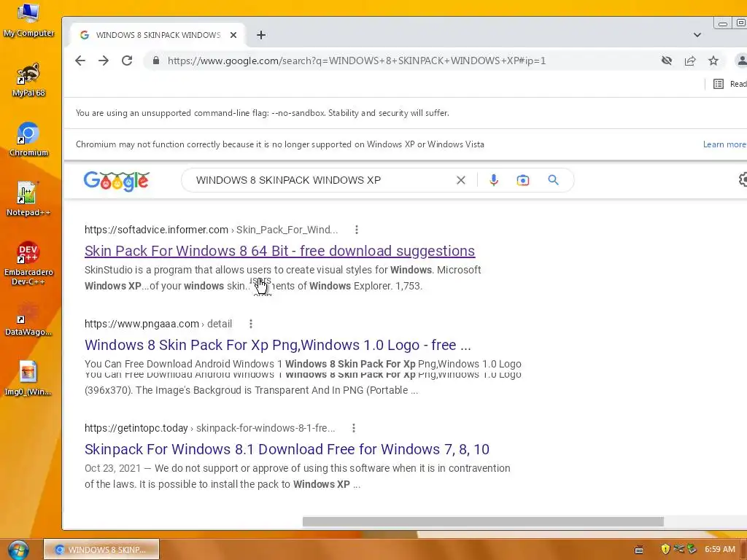747x560 pixels.
Task: Click Learn more about unsupported Chromium
Action: [x=724, y=144]
